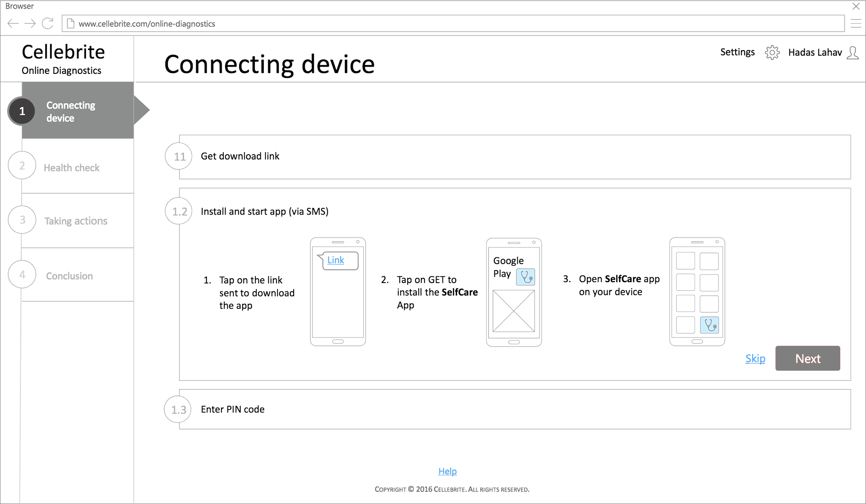Click the page icon in the address bar
866x504 pixels.
coord(70,23)
